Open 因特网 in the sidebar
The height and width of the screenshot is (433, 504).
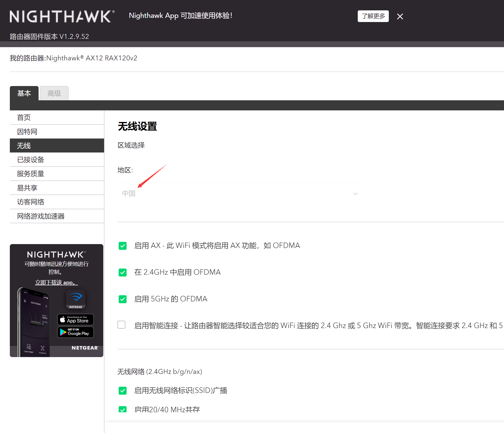[57, 132]
